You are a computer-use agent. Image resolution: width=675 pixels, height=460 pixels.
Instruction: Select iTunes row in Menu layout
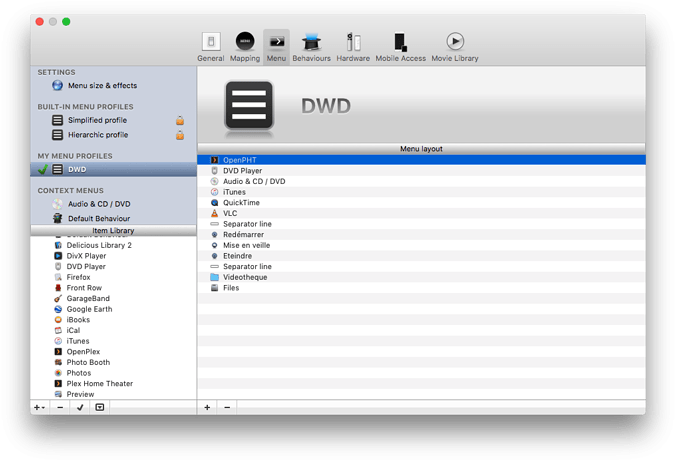coord(421,192)
